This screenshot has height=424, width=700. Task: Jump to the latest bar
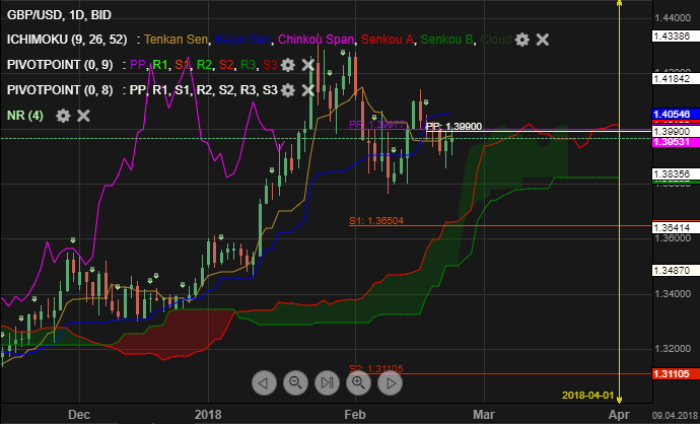coord(328,382)
